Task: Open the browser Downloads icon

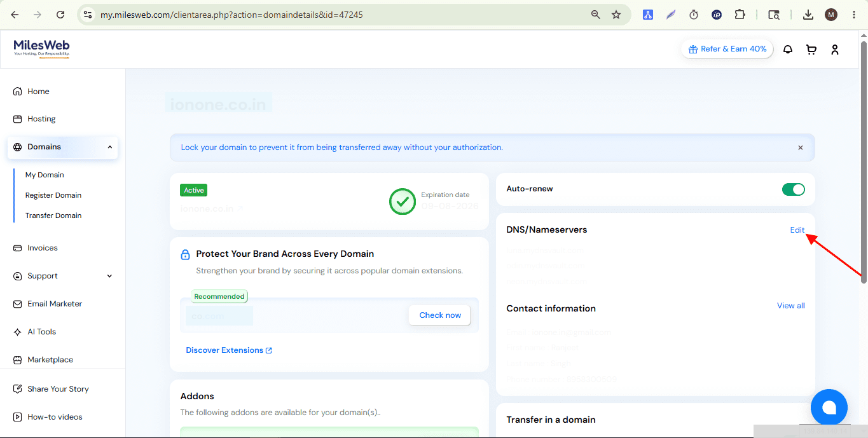Action: (x=808, y=15)
